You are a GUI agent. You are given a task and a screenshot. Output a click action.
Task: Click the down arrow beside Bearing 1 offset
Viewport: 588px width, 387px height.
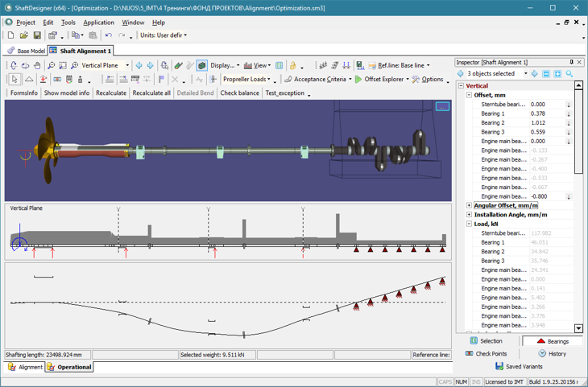[569, 114]
